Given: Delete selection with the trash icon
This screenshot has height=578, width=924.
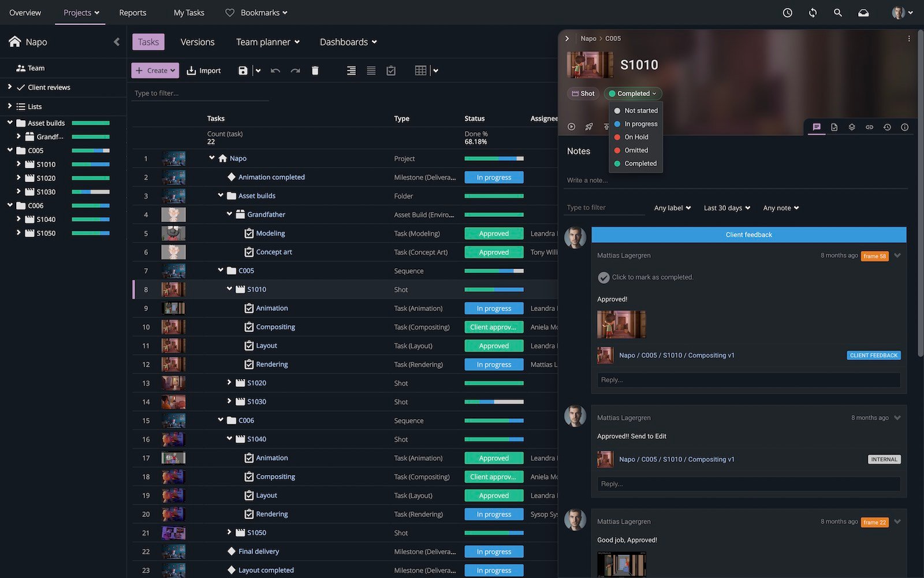Looking at the screenshot, I should tap(315, 71).
